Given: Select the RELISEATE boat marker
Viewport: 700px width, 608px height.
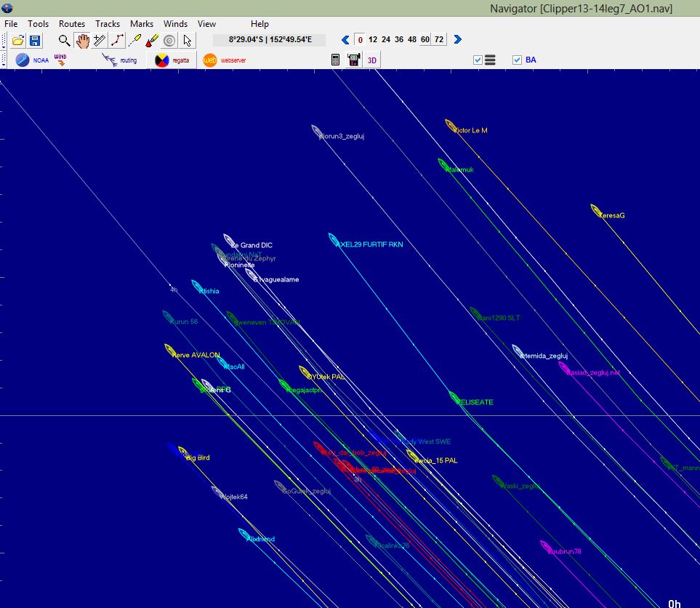Looking at the screenshot, I should (x=454, y=398).
